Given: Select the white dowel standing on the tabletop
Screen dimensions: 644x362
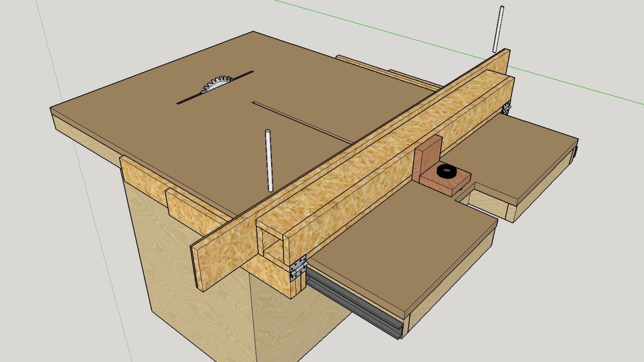Looking at the screenshot, I should click(x=269, y=161).
